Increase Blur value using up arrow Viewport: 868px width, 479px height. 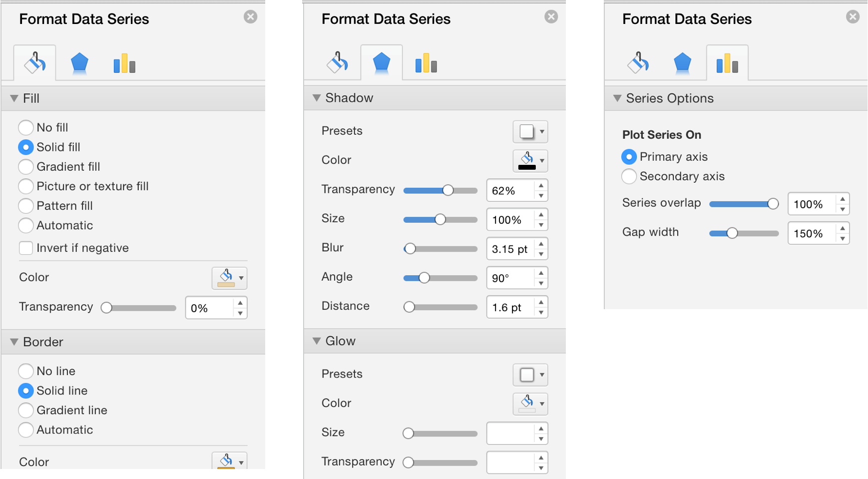541,245
